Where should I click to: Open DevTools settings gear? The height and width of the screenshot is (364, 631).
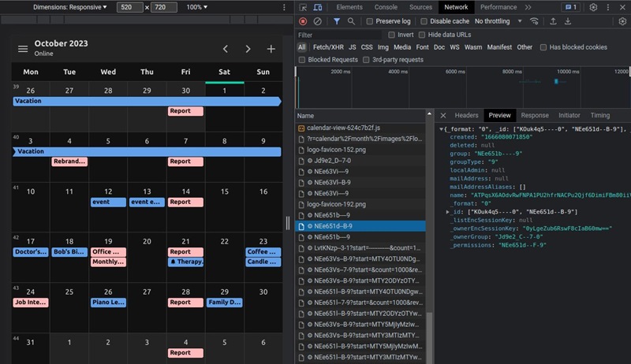coord(593,7)
